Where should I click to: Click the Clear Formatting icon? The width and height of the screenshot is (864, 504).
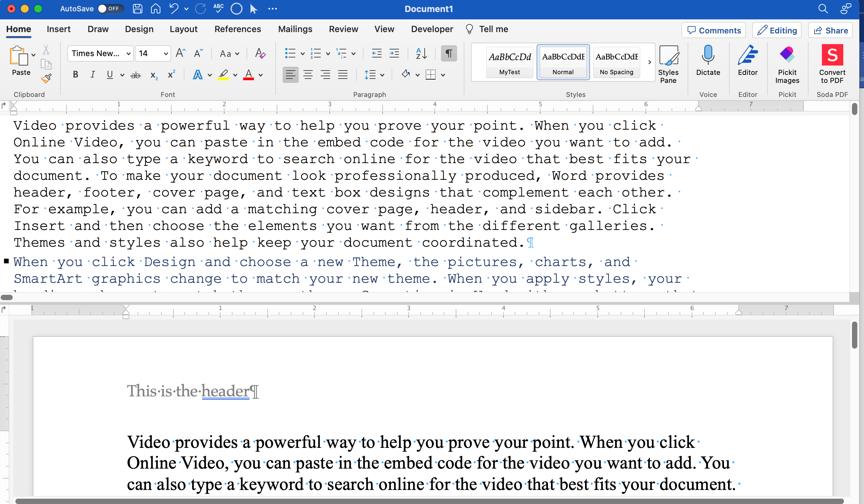(260, 53)
